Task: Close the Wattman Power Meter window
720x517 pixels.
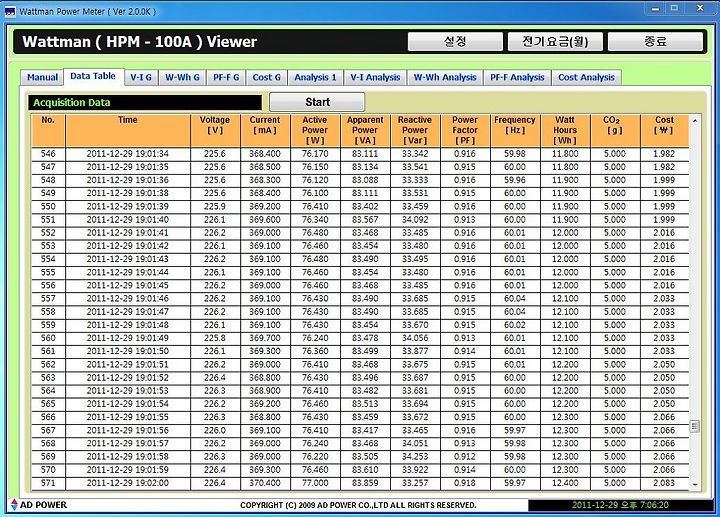Action: [700, 8]
